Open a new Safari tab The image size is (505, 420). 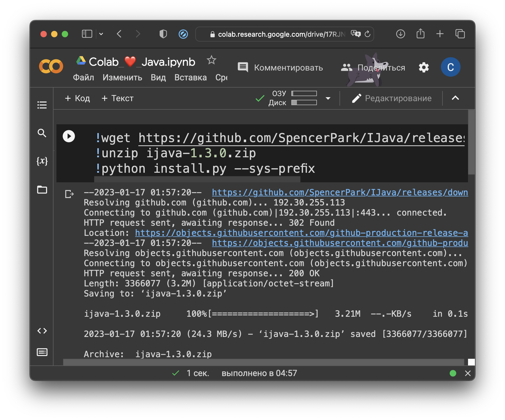point(440,34)
